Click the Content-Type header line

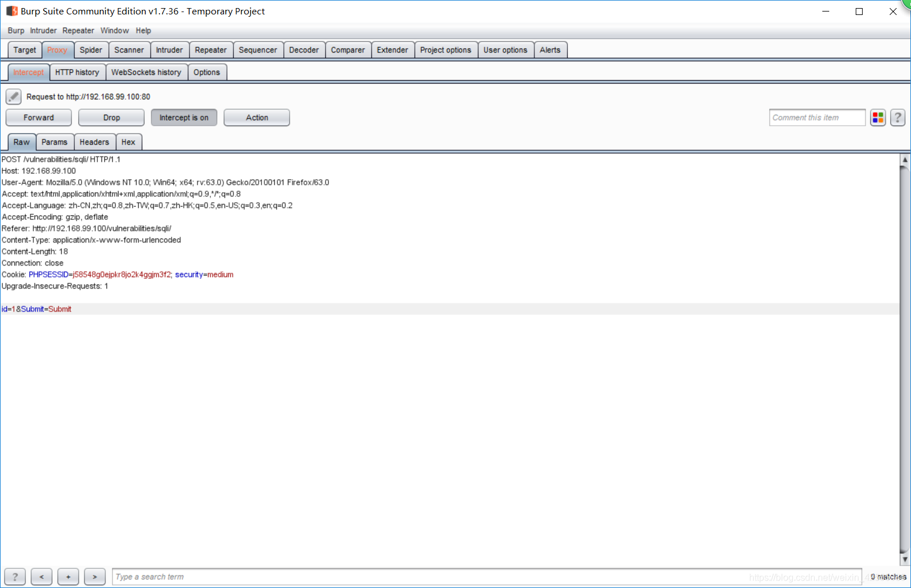tap(91, 240)
